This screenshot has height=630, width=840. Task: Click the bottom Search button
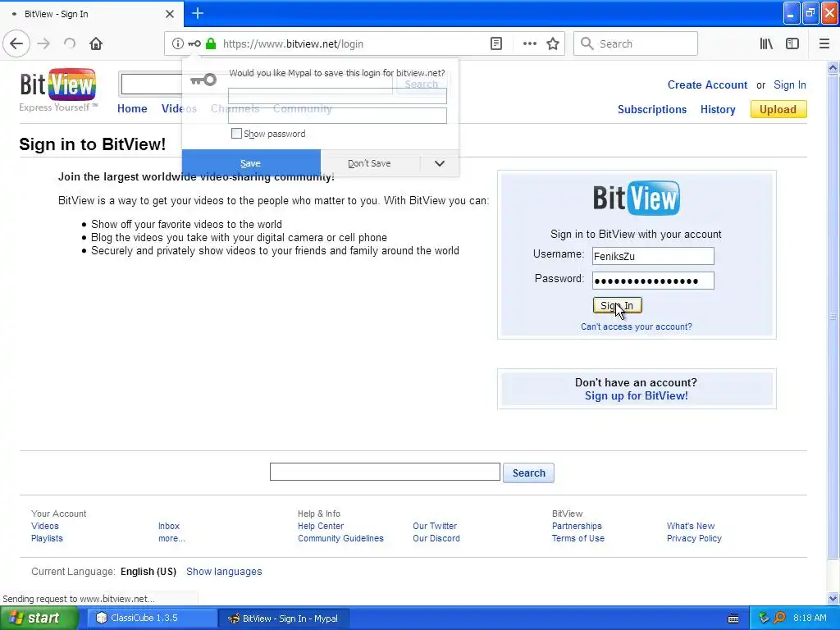[x=529, y=473]
